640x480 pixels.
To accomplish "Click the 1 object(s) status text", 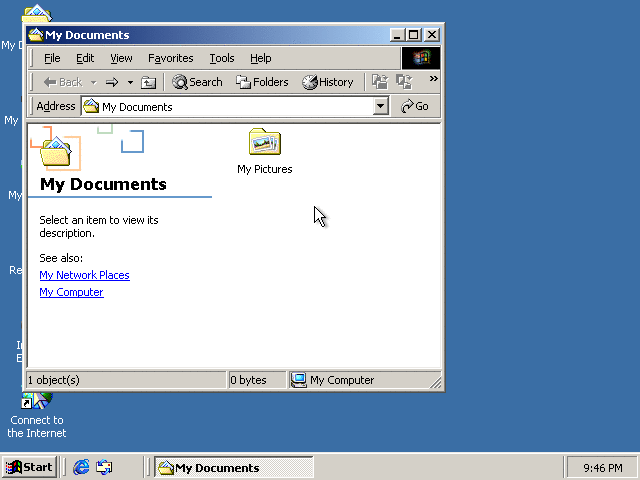I will point(53,380).
